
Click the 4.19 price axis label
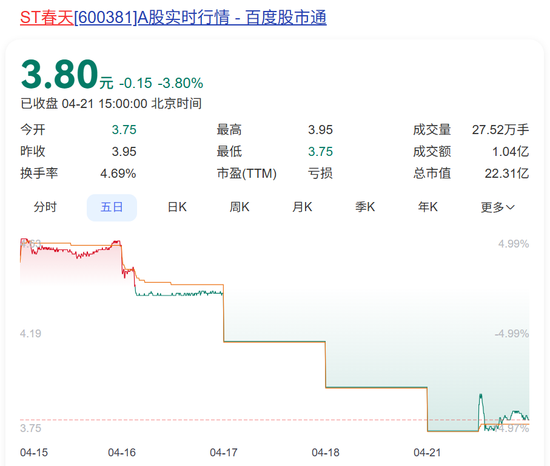coord(31,333)
